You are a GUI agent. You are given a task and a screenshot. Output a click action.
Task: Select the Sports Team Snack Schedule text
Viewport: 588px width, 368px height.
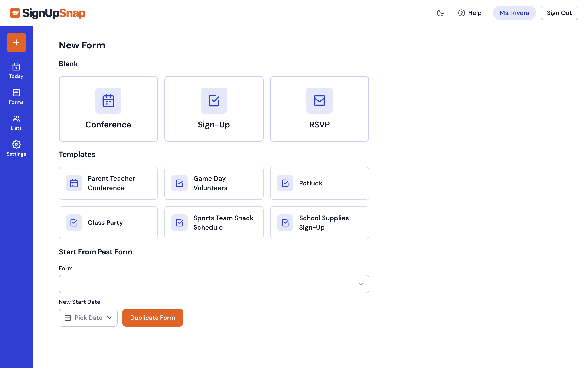(223, 223)
